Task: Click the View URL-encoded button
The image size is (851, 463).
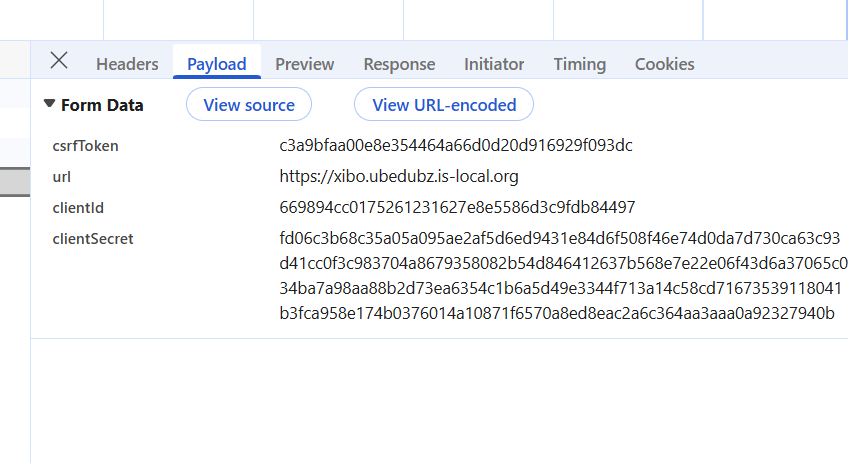Action: [444, 105]
